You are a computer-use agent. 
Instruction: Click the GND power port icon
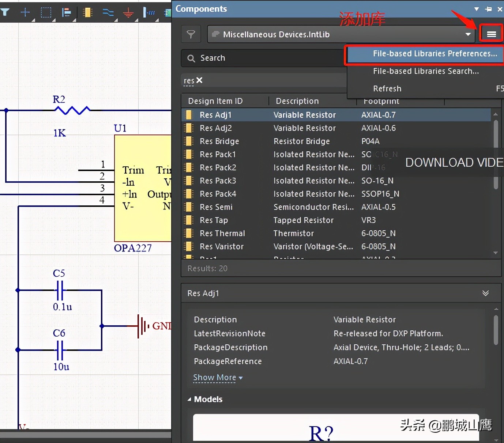pyautogui.click(x=128, y=13)
